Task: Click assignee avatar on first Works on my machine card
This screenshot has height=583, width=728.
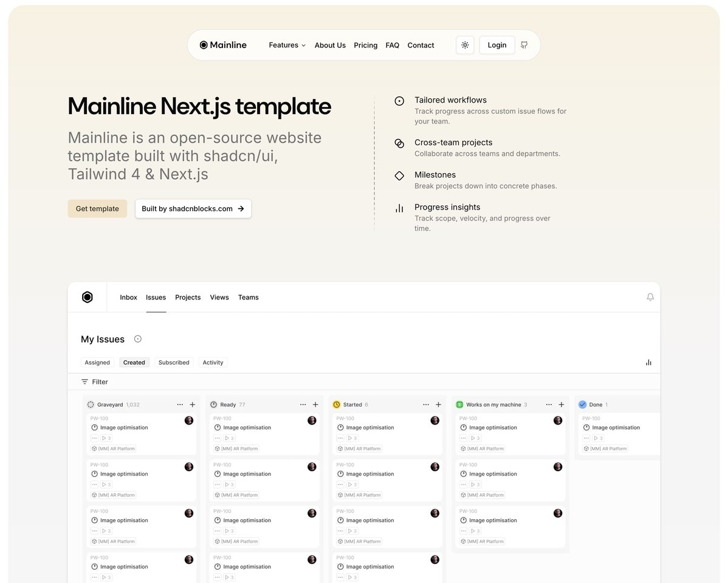Action: coord(558,420)
